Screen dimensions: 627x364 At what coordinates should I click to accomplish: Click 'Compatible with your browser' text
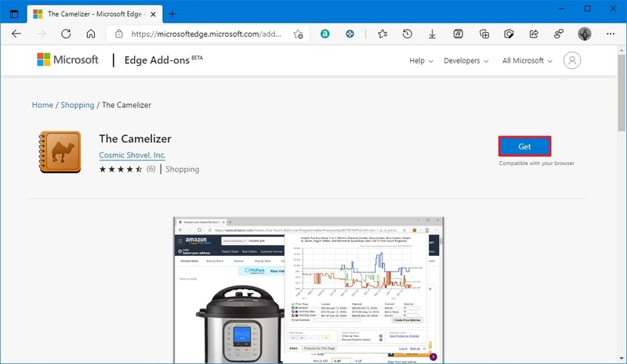coord(537,164)
